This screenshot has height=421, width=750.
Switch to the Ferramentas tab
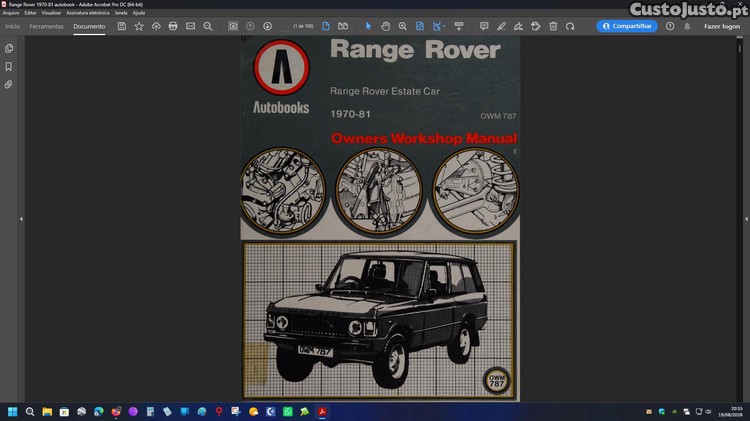pyautogui.click(x=46, y=26)
